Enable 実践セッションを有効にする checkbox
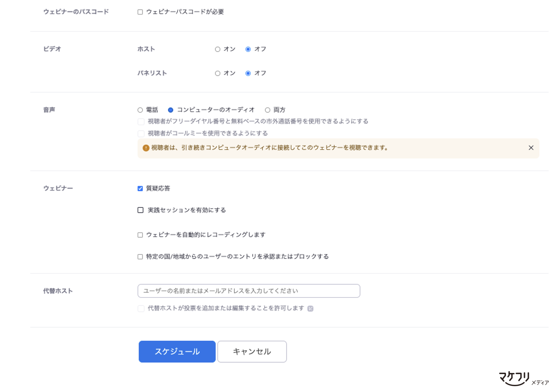This screenshot has width=553, height=392. click(x=140, y=210)
